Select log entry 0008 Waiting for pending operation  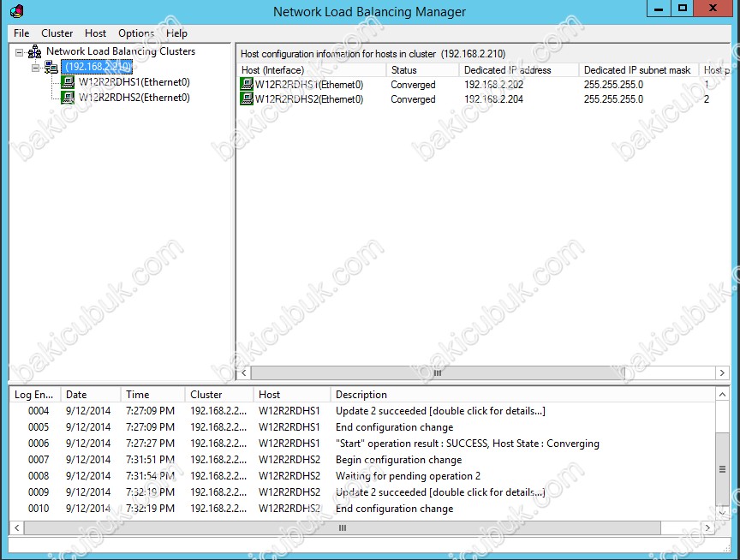coord(362,476)
